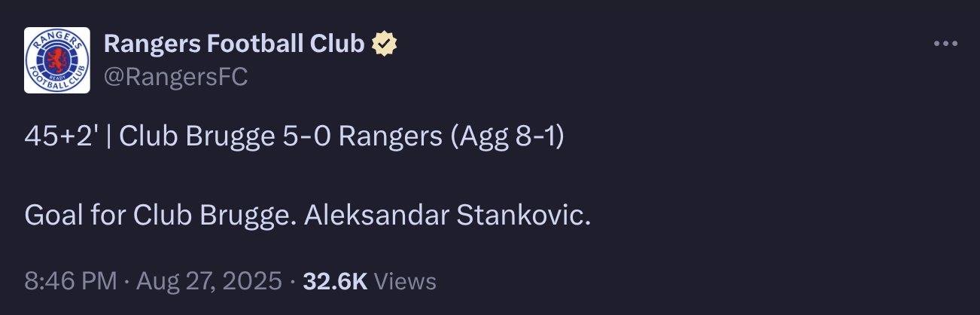Viewport: 980px width, 315px height.
Task: Open the Rangers crest profile avatar
Action: click(57, 60)
